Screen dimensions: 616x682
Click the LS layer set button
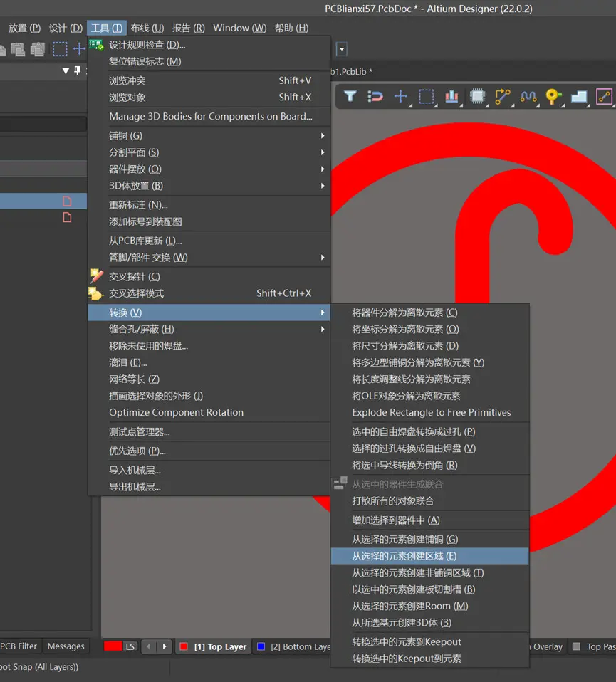(130, 646)
